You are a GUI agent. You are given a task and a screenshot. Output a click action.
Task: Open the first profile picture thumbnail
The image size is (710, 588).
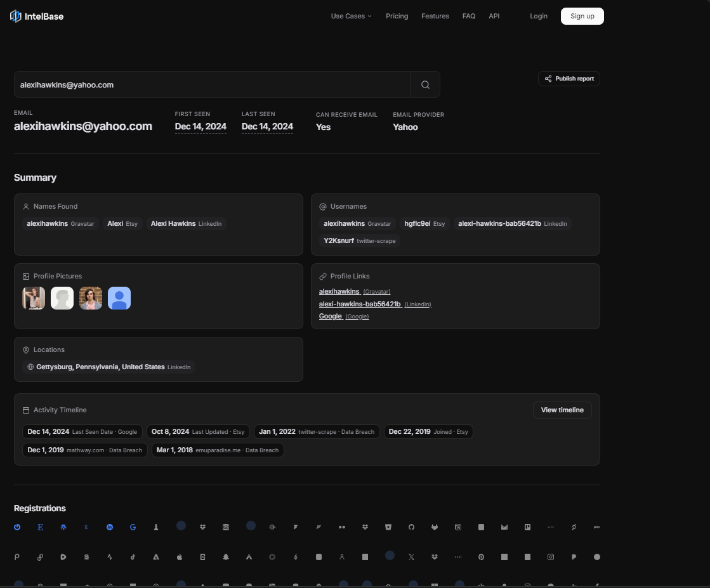[34, 298]
